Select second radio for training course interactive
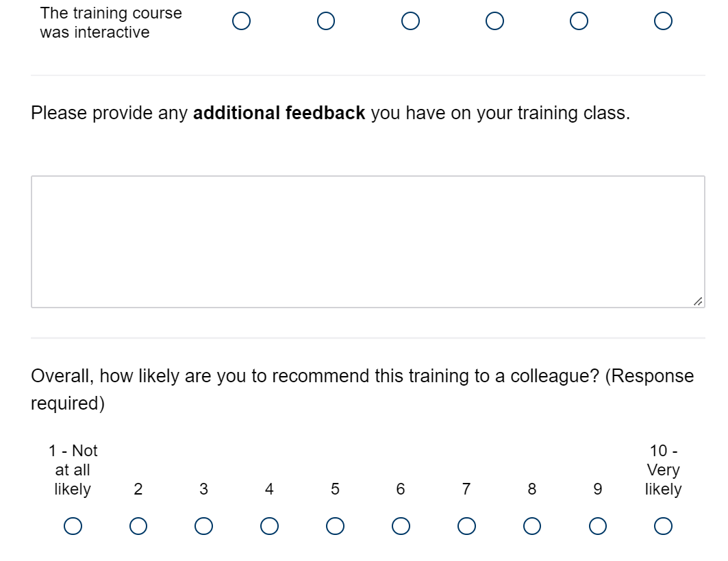Viewport: 728px width, 561px height. 326,22
